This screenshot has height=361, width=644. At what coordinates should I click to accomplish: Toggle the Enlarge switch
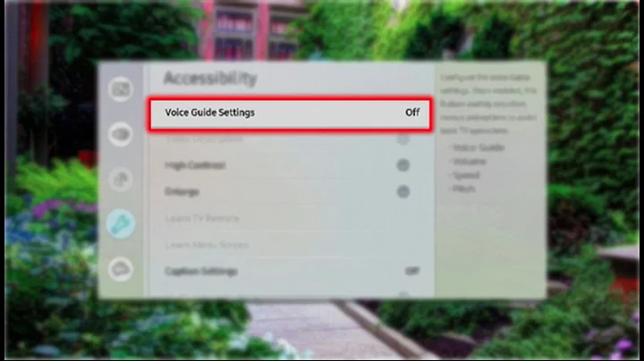click(x=402, y=191)
